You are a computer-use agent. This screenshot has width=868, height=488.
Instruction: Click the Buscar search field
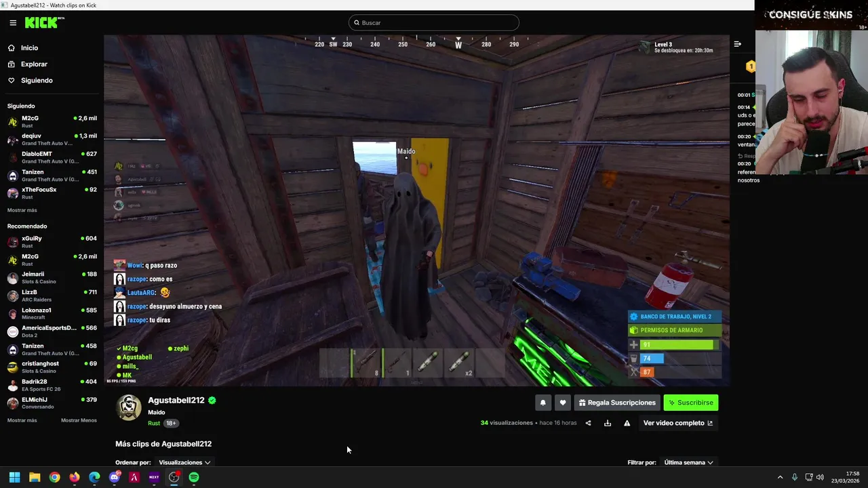click(434, 23)
